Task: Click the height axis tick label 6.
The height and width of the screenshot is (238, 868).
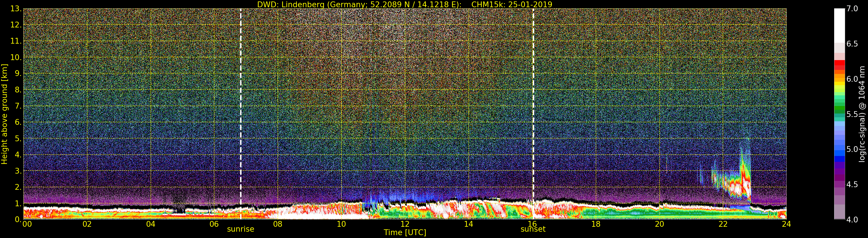Action: 18,122
